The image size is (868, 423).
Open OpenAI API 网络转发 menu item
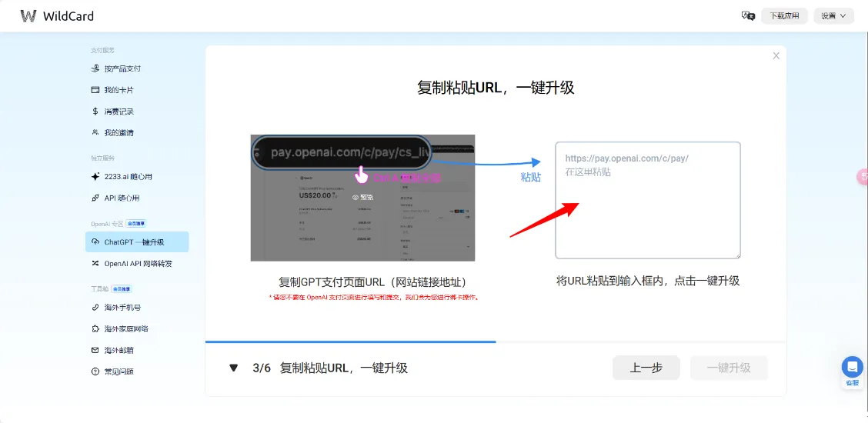click(x=138, y=264)
